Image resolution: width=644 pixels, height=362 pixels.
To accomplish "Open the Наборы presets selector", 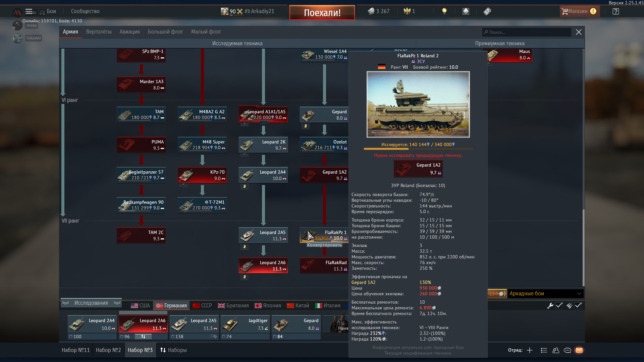I will tap(173, 350).
